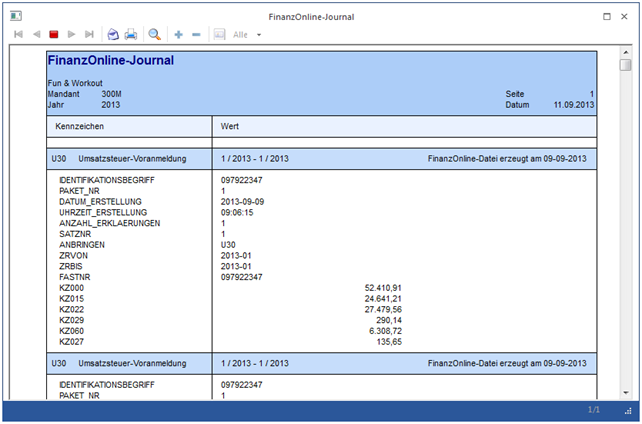Expand the Alle dropdown arrow
642x424 pixels.
[259, 35]
